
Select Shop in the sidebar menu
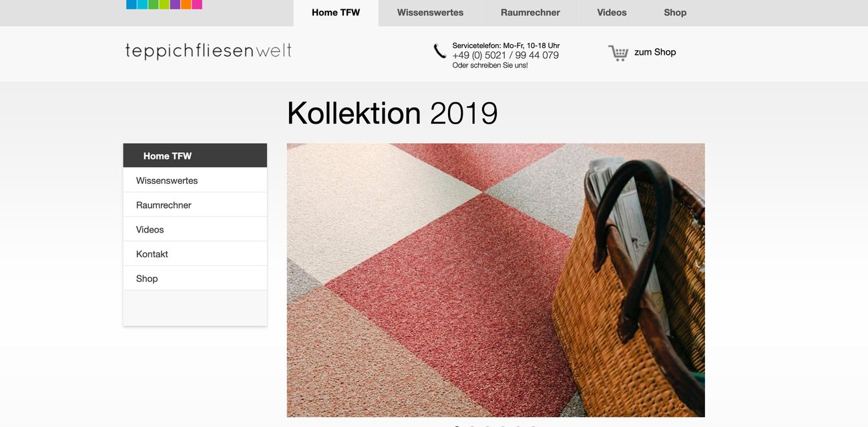pos(195,279)
